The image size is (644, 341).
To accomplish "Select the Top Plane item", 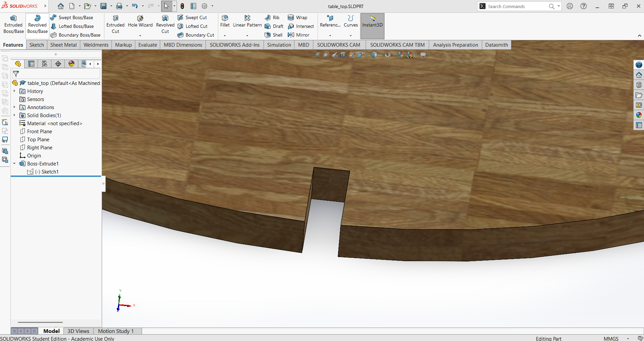I will click(x=35, y=139).
